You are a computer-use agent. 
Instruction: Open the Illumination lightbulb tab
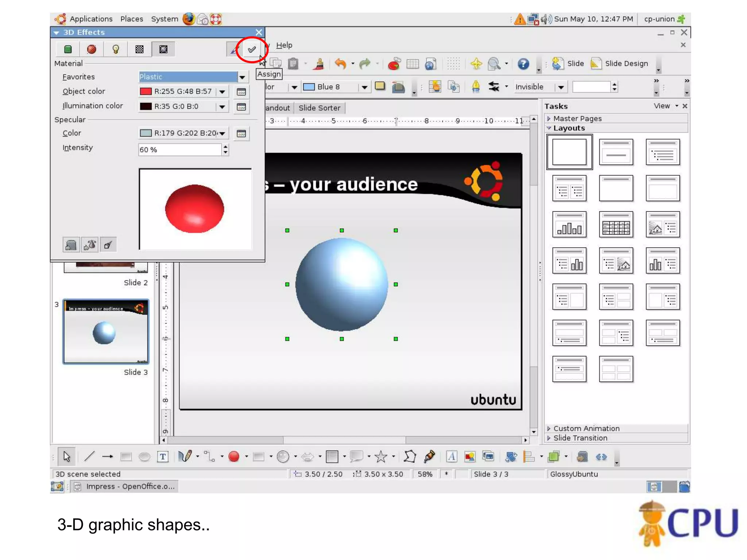pos(116,49)
